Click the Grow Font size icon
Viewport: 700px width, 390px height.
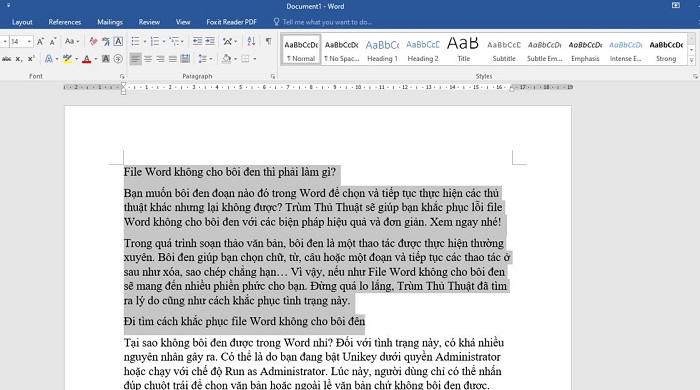pyautogui.click(x=40, y=41)
